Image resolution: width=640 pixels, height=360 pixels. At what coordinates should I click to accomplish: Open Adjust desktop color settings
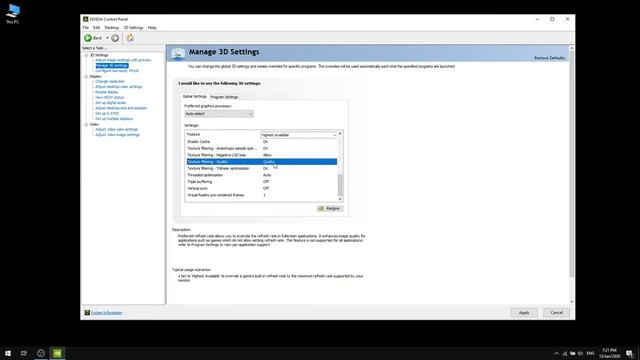pyautogui.click(x=118, y=87)
